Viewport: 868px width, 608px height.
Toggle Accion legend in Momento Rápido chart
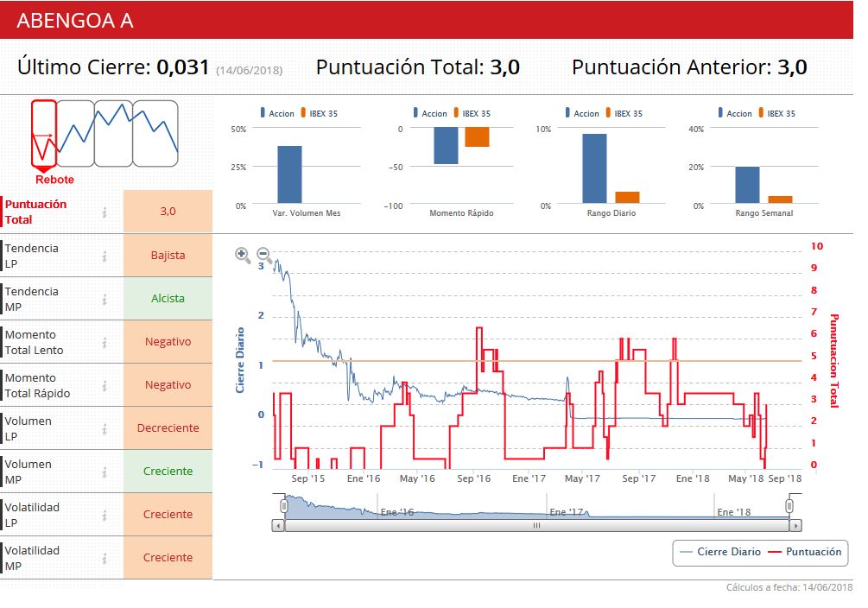pyautogui.click(x=430, y=113)
